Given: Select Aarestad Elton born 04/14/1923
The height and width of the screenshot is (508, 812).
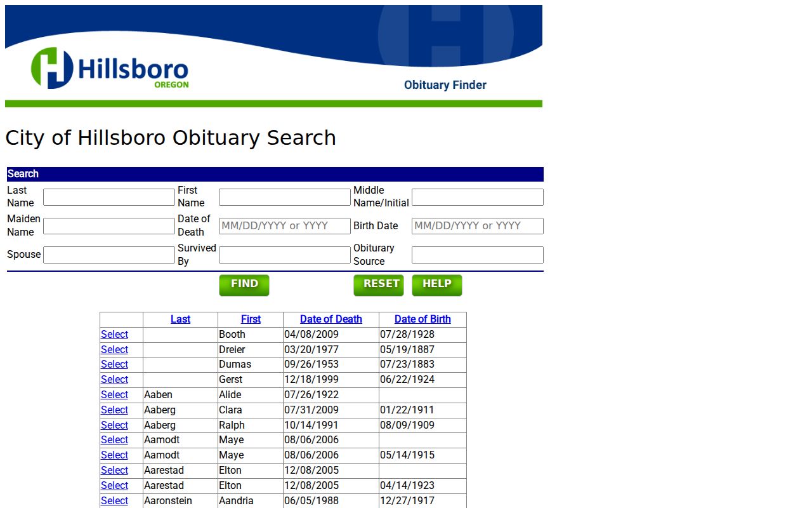Looking at the screenshot, I should [x=114, y=486].
